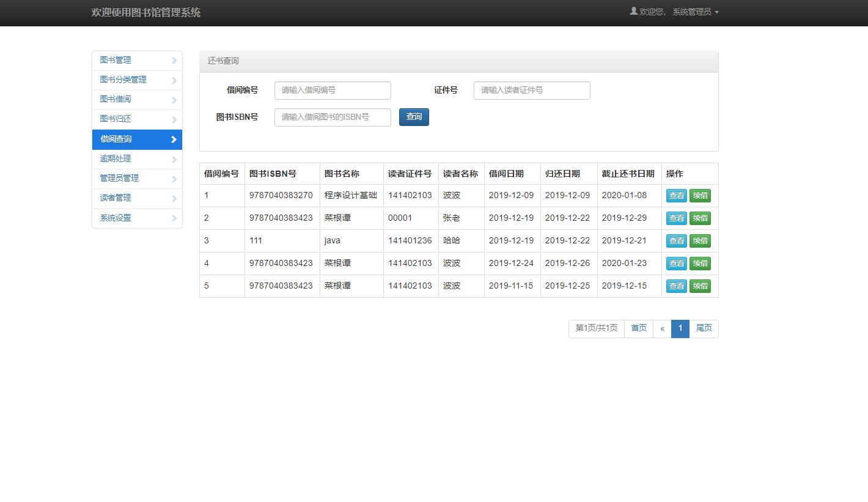Renew borrow record 3 with 续借
This screenshot has width=868, height=502.
(700, 241)
